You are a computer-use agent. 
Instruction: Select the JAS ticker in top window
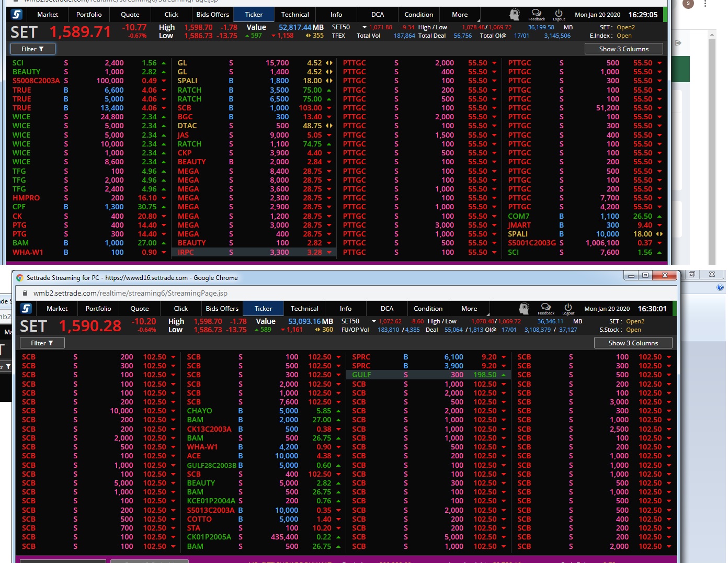point(183,135)
